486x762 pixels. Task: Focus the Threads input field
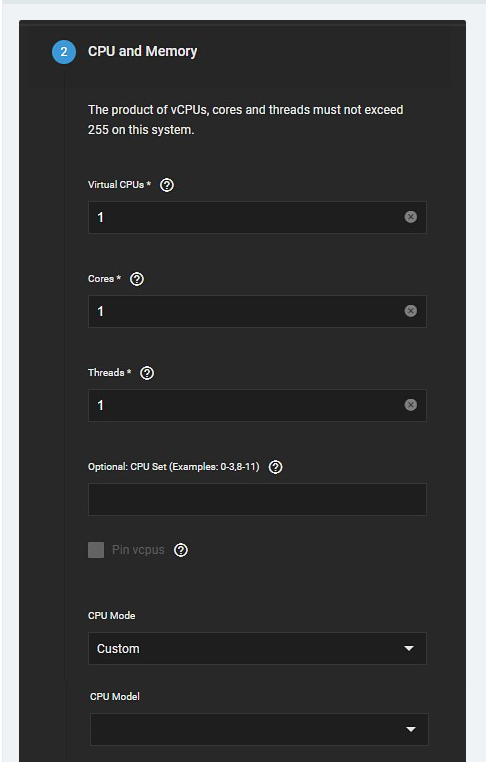[x=257, y=405]
